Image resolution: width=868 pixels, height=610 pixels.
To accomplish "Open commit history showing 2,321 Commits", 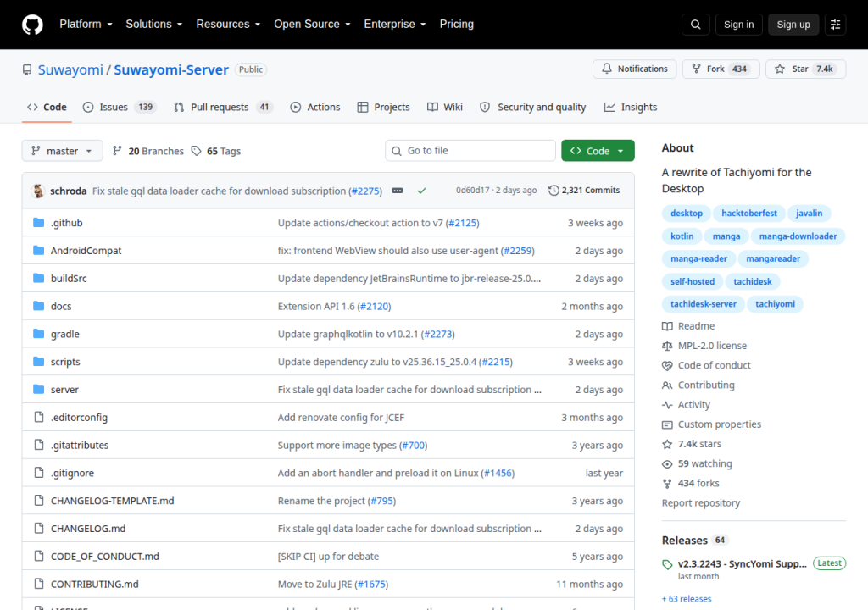I will tap(584, 190).
